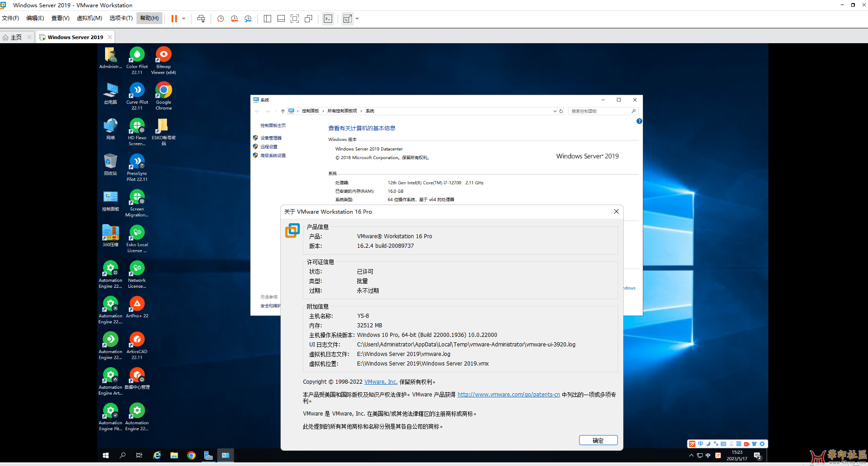868x466 pixels.
Task: Select the Color Pilot 22.11 desktop icon
Action: 137,60
